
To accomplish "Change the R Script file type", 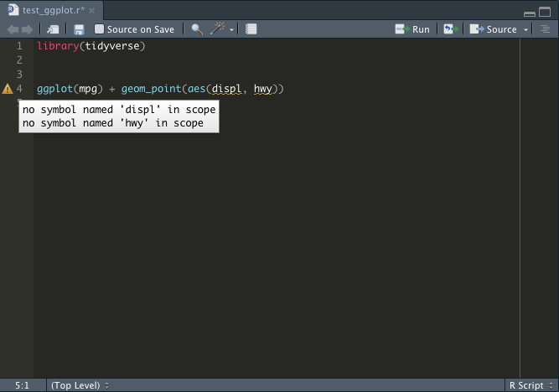I will 531,385.
